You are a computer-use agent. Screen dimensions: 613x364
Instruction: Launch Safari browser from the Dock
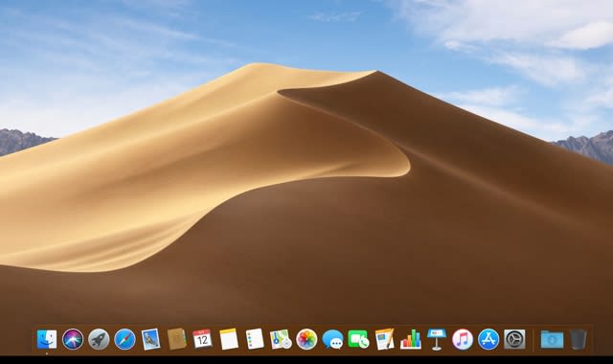125,339
